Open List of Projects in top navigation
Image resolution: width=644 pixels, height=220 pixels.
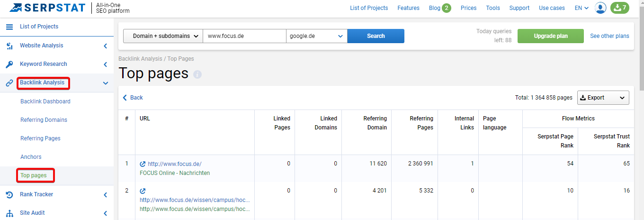pyautogui.click(x=369, y=8)
